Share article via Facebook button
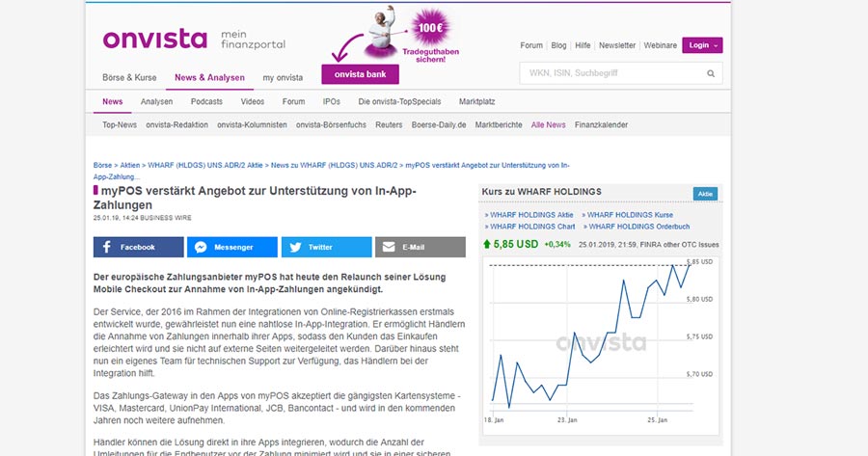Viewport: 868px width, 456px height. tap(138, 248)
